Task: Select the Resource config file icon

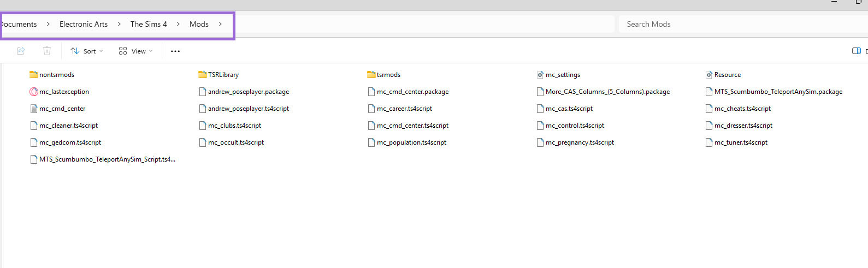Action: [709, 75]
